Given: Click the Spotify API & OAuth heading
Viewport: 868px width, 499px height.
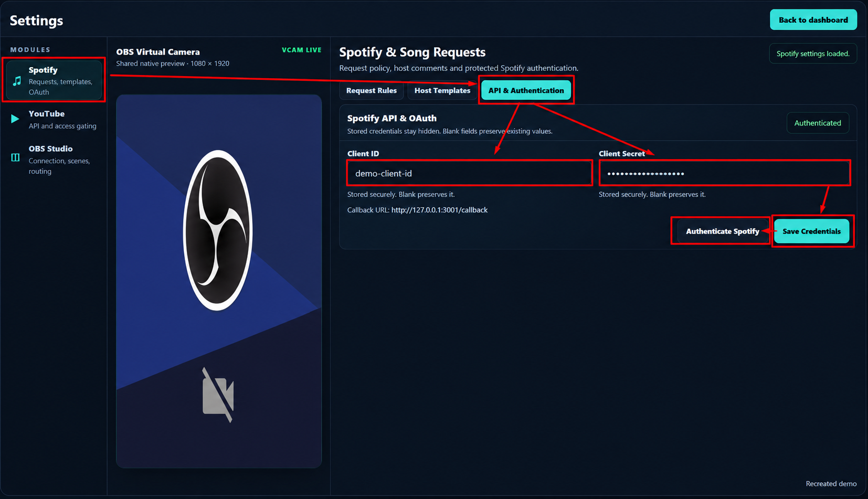Looking at the screenshot, I should pos(392,118).
